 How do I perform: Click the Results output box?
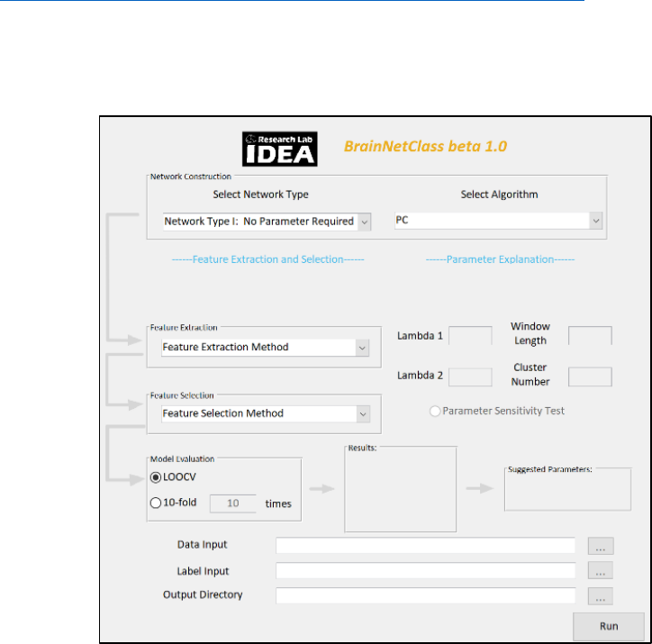[401, 489]
